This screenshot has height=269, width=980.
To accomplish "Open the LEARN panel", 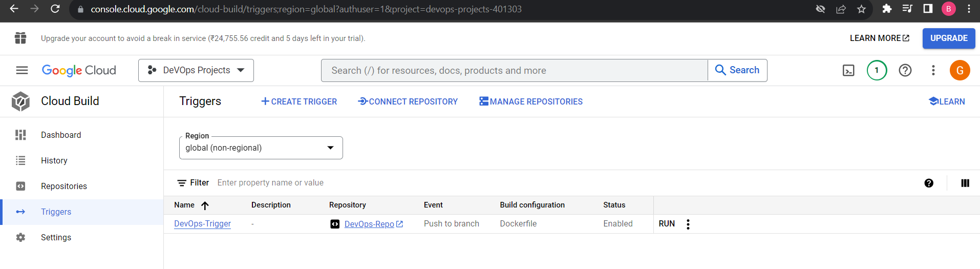I will pos(947,101).
